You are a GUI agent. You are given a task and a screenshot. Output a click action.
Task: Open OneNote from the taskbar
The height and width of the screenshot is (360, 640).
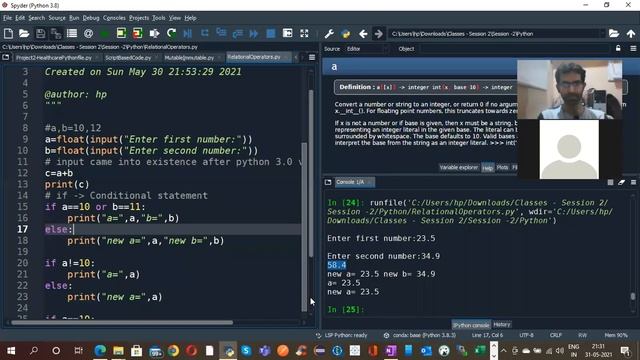tap(391, 351)
